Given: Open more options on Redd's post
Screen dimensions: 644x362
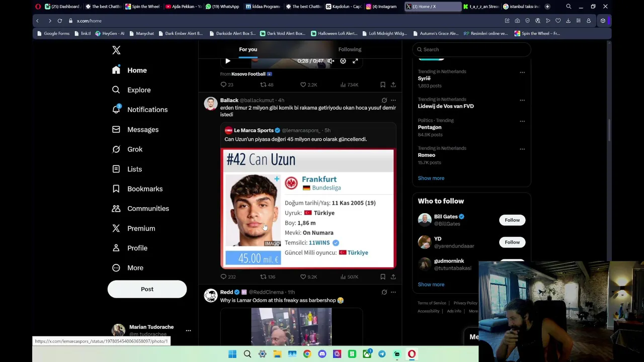Looking at the screenshot, I should [393, 292].
